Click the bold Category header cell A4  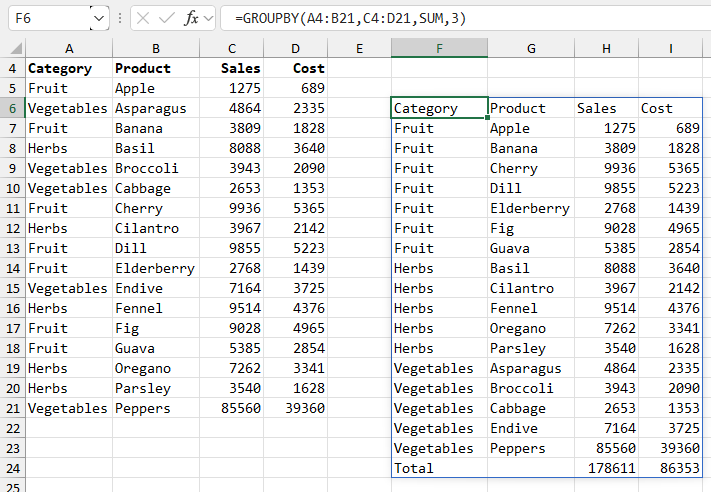pos(69,68)
